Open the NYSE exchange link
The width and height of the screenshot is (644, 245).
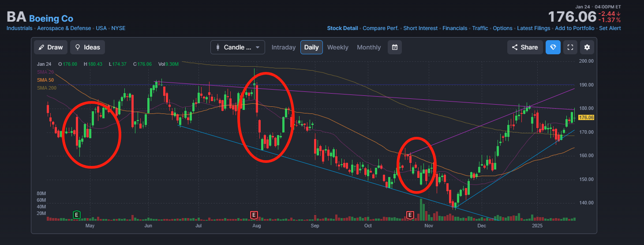pos(118,28)
